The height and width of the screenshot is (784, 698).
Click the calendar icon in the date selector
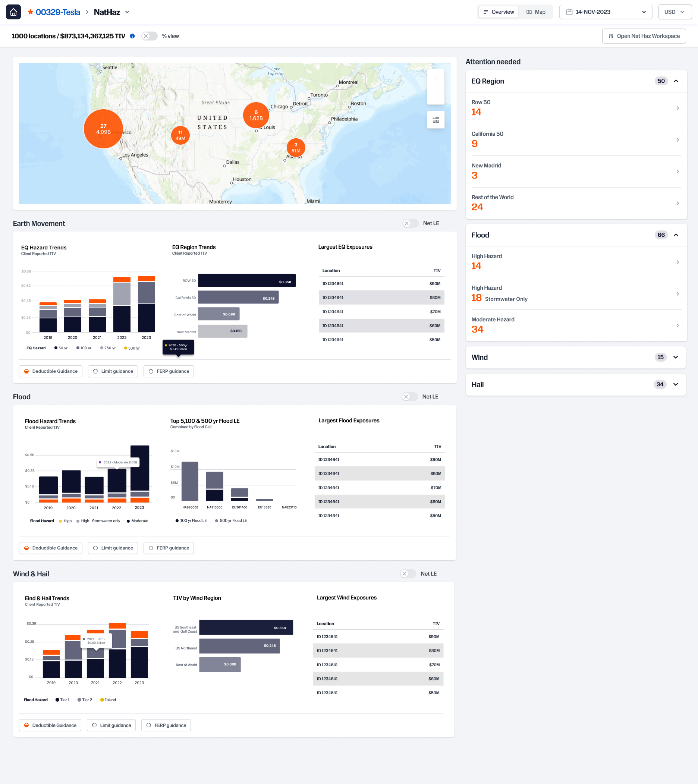(569, 12)
